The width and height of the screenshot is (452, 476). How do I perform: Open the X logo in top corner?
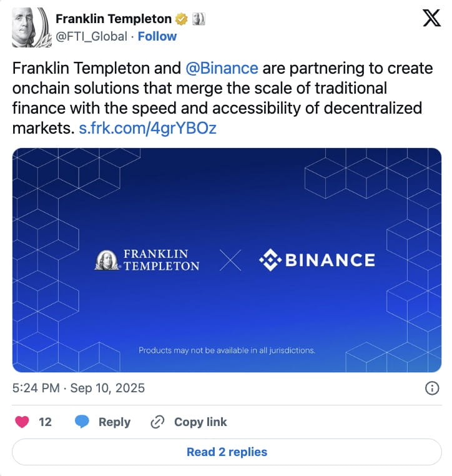click(x=431, y=18)
